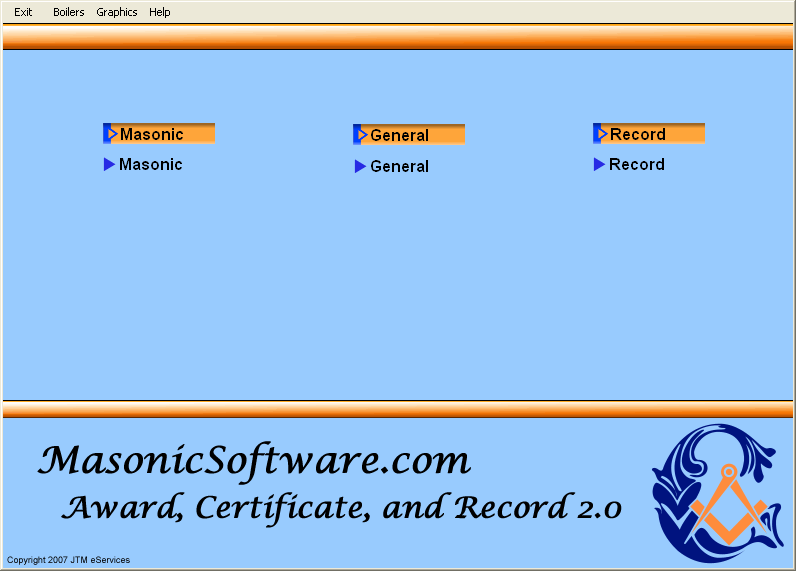Click the orange highlighted Masonic button
The height and width of the screenshot is (571, 796).
pyautogui.click(x=159, y=133)
